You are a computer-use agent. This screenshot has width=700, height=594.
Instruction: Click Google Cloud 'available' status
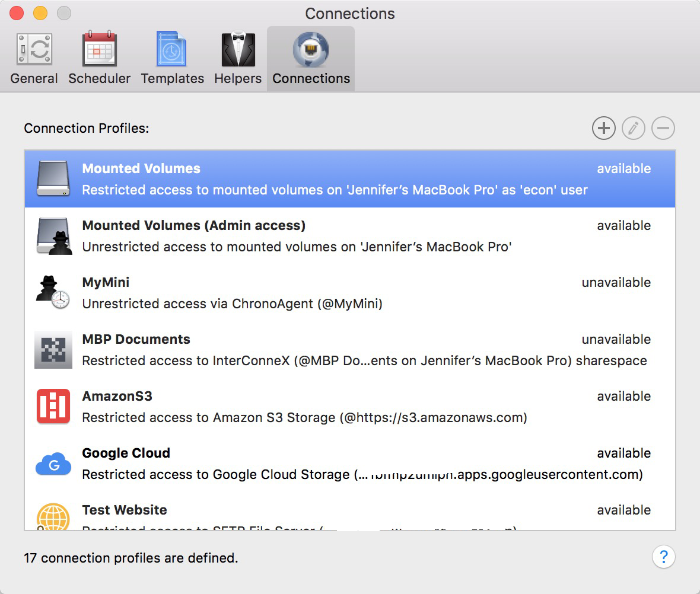tap(623, 453)
